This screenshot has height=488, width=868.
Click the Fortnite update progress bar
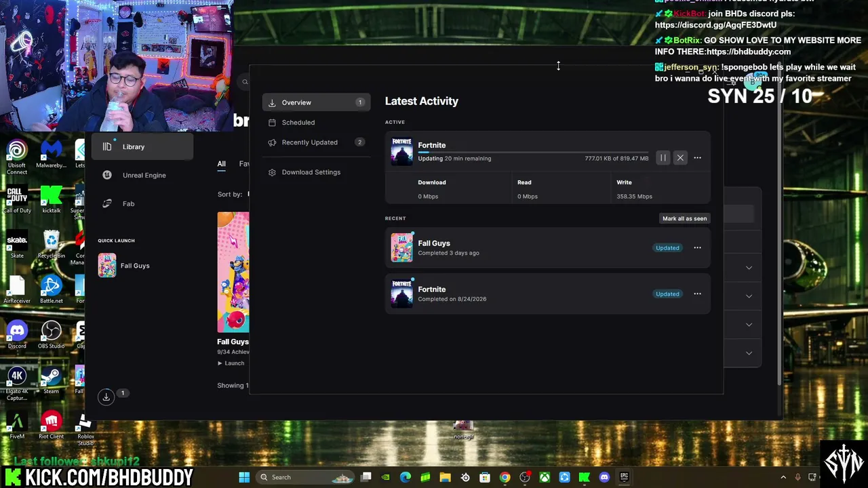pos(533,152)
